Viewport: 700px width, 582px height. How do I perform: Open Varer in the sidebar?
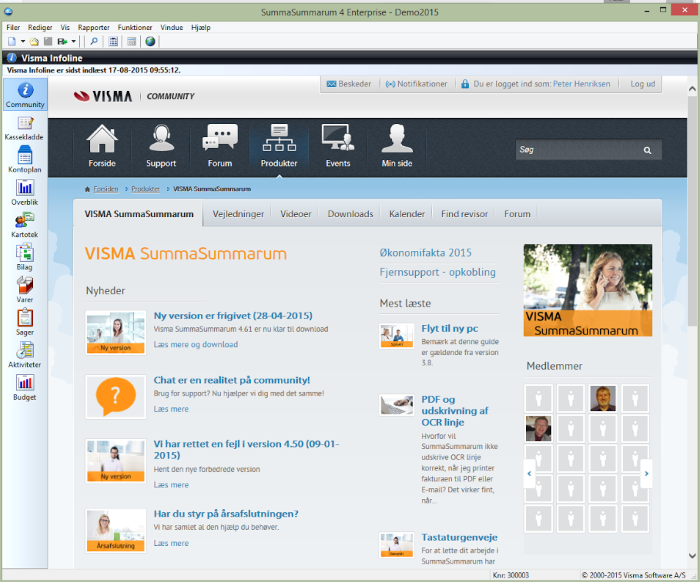25,290
